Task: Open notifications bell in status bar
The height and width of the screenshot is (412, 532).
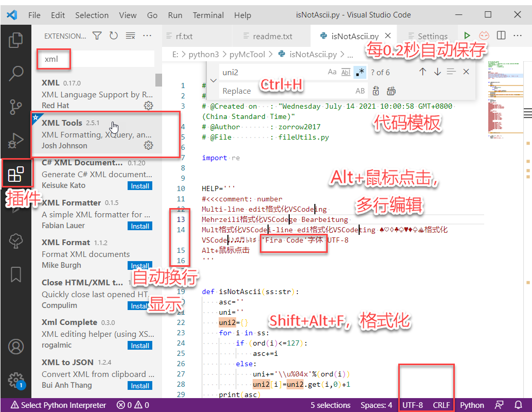Action: [x=519, y=405]
